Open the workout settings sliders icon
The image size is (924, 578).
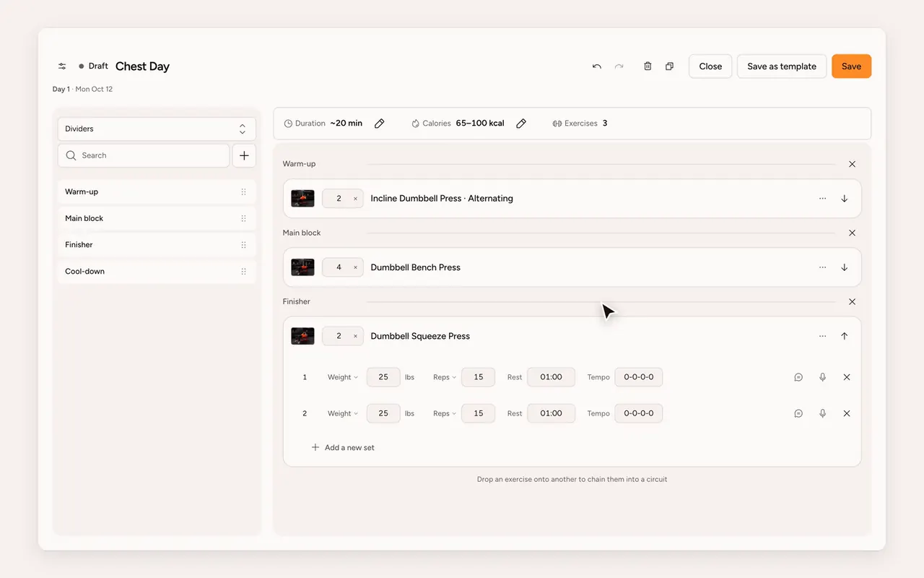coord(62,66)
